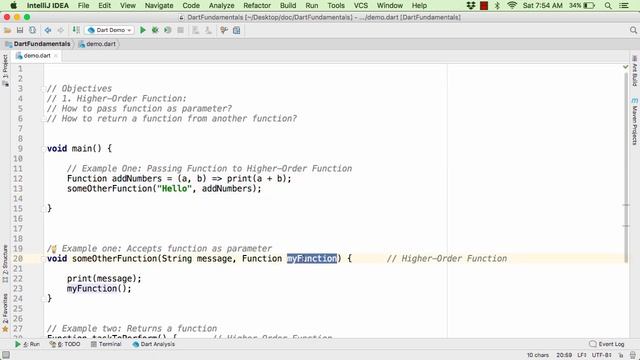
Task: Open the Terminal tool window
Action: point(106,344)
